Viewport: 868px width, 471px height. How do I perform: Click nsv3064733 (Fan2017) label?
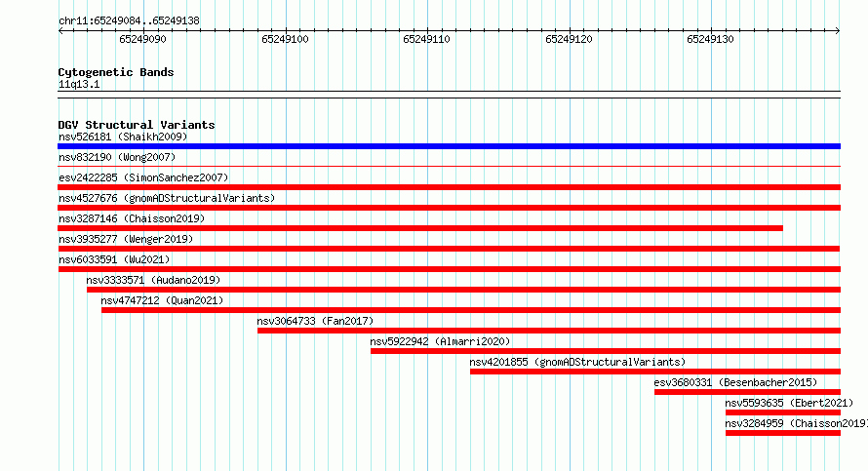315,321
